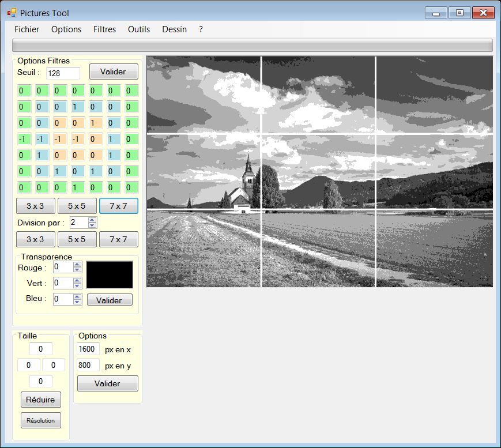Increase the Vert value with up arrow
The height and width of the screenshot is (448, 501).
(x=77, y=280)
